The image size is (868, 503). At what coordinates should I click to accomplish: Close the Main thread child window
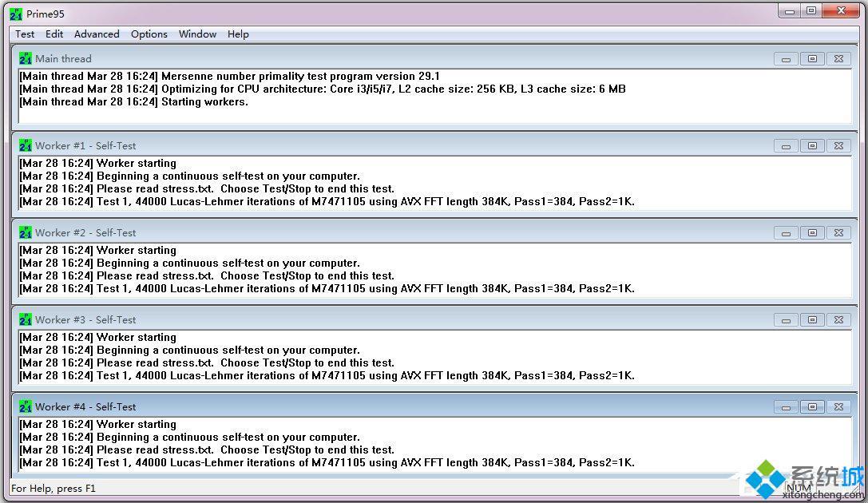[x=838, y=58]
